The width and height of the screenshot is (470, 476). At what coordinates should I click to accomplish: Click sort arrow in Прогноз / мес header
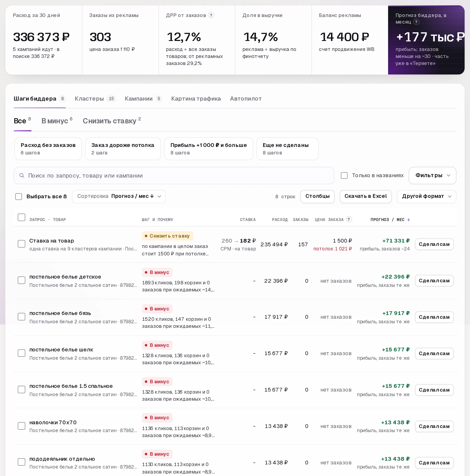[408, 220]
